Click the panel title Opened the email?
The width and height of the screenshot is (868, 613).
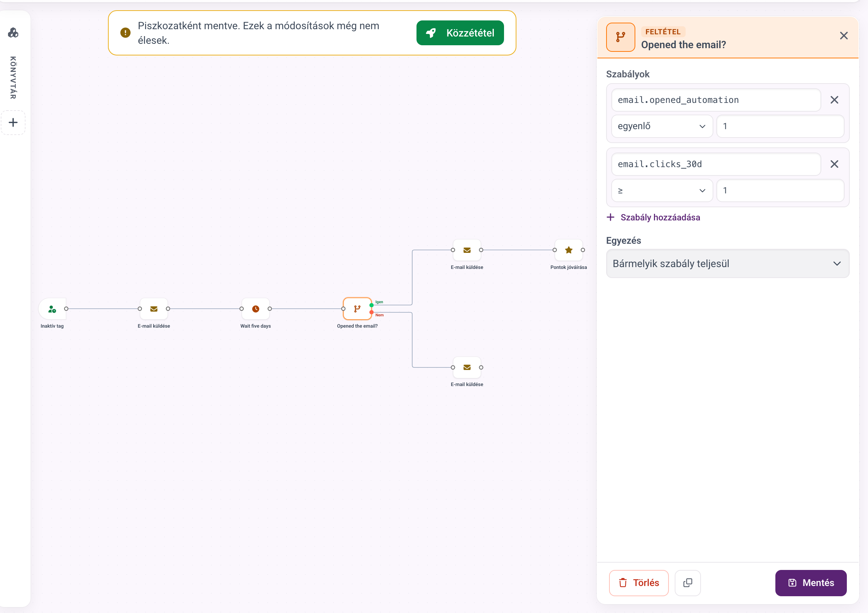[683, 45]
